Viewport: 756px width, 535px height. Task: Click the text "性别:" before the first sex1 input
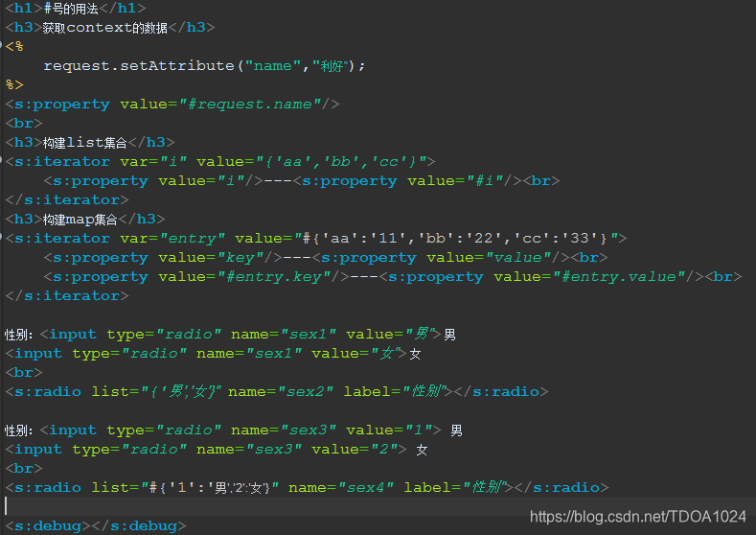19,334
